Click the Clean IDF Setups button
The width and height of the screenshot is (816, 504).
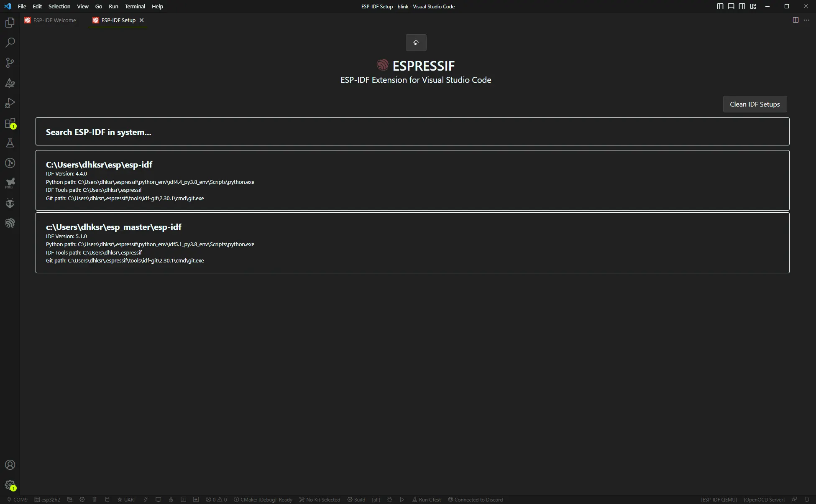[755, 104]
